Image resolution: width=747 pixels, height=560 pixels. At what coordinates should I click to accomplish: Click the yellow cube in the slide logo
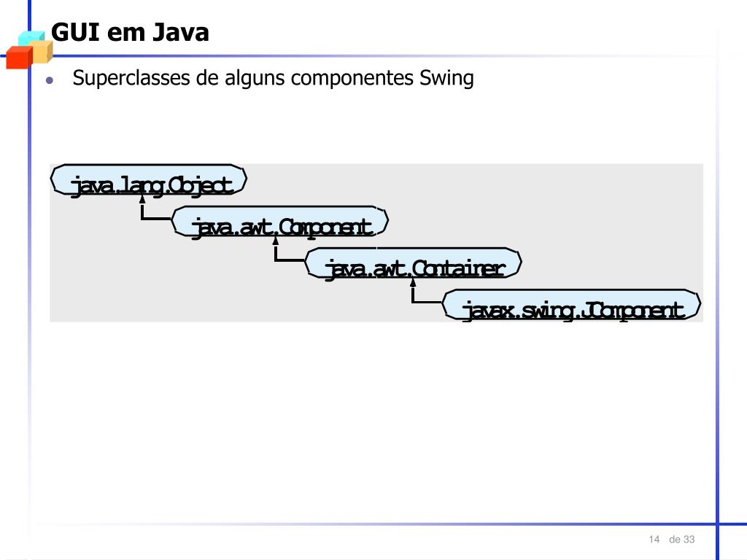pos(42,51)
